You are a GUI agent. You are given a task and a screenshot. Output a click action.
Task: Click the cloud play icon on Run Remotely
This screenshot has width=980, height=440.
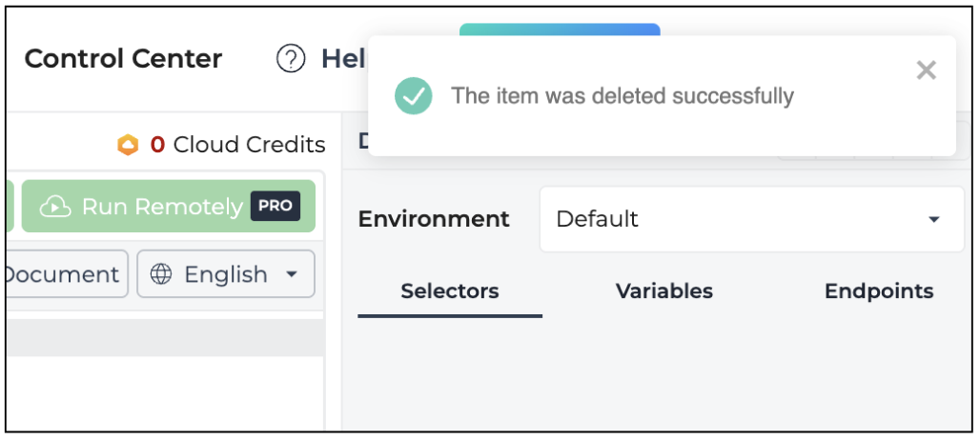click(x=55, y=207)
